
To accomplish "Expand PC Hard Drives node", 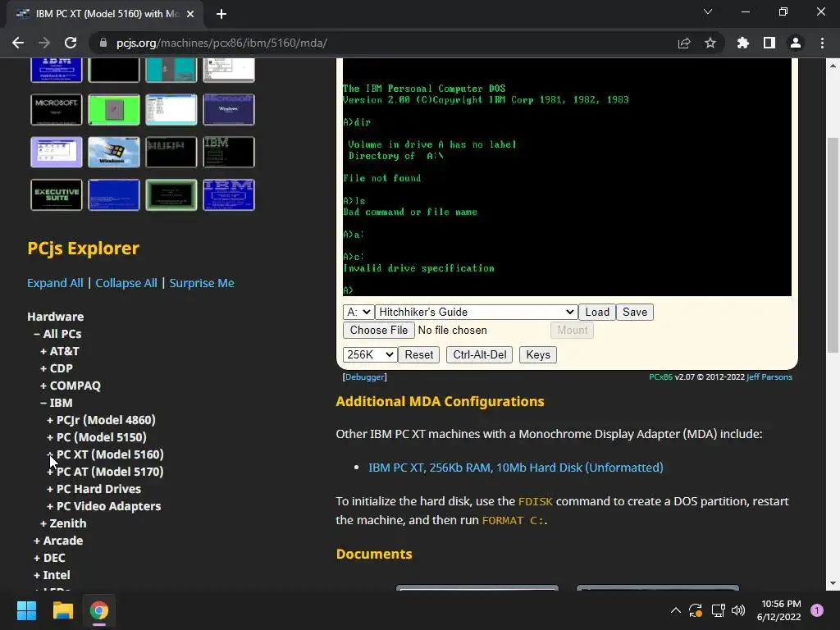I will point(50,489).
